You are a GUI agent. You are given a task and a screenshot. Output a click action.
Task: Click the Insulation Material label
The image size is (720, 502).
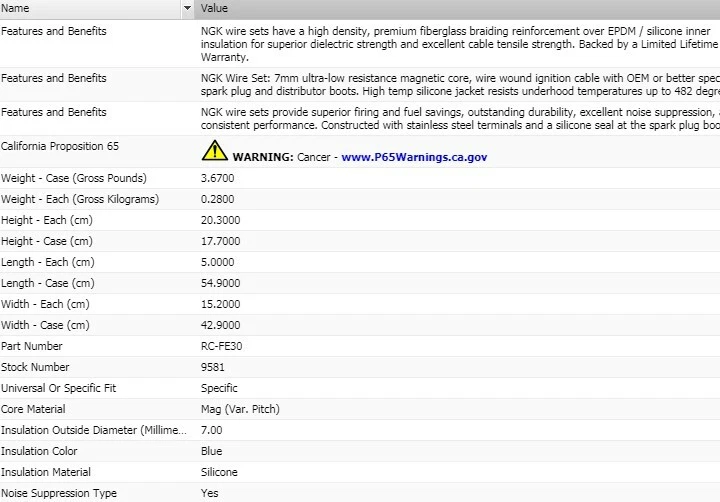[x=45, y=472]
